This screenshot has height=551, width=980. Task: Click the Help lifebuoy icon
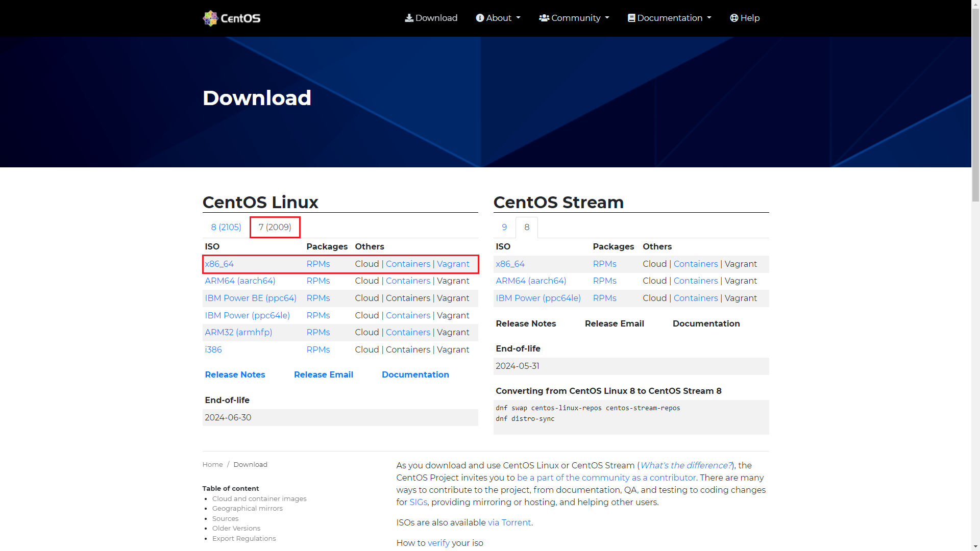[x=734, y=18]
